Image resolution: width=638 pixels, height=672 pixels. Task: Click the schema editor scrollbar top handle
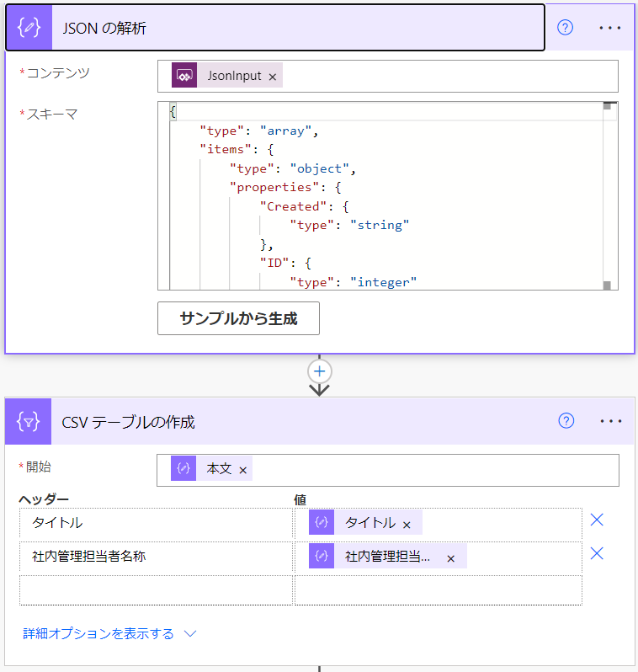(x=607, y=106)
